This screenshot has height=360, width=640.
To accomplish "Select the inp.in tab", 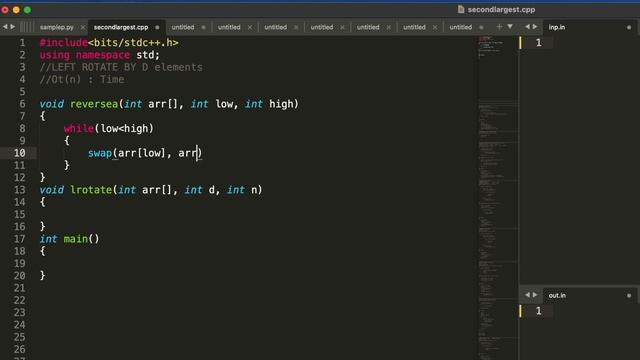I will 557,27.
